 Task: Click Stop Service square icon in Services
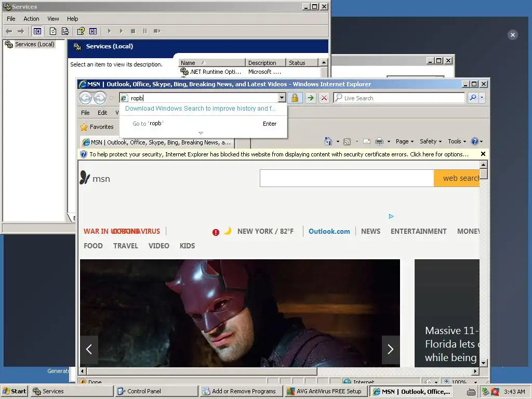(133, 31)
